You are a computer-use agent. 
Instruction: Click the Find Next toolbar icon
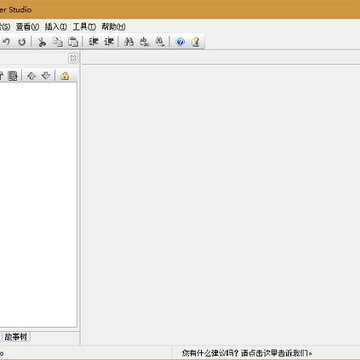pos(144,42)
